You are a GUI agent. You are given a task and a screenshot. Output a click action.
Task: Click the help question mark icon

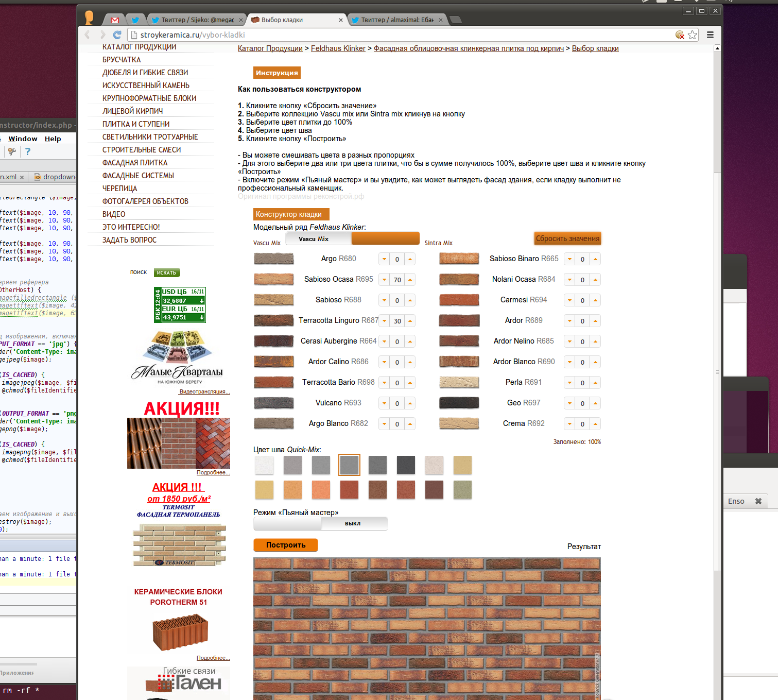pyautogui.click(x=28, y=151)
